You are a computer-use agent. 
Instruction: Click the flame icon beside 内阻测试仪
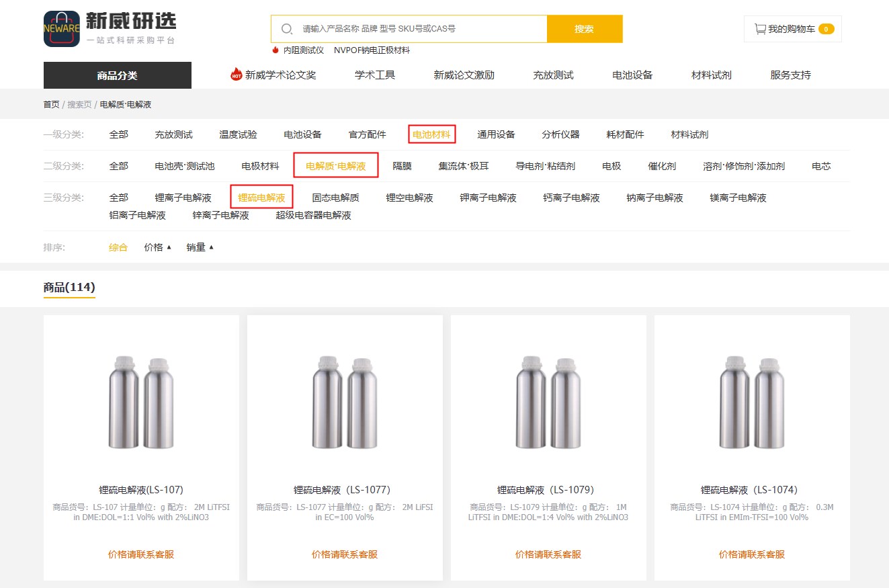coord(276,50)
